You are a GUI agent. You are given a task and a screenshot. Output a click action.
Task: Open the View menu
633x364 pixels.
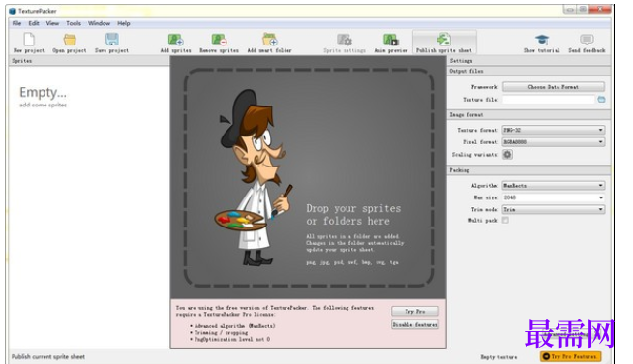[52, 23]
